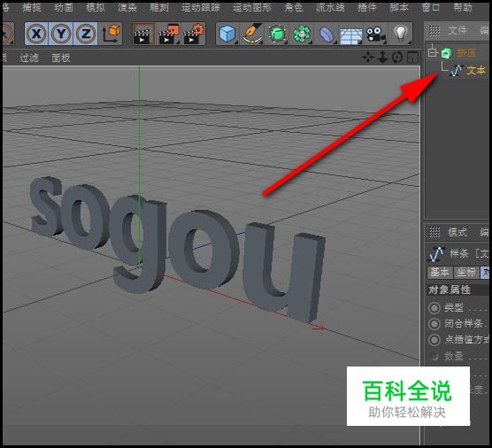The width and height of the screenshot is (492, 448).
Task: Toggle the Y axis lock
Action: (x=61, y=34)
